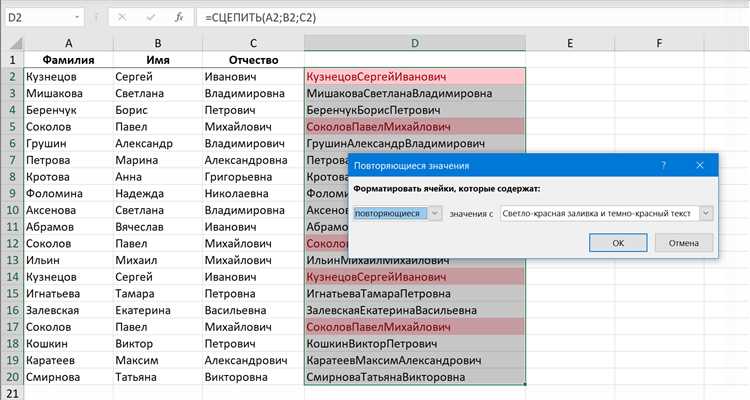The height and width of the screenshot is (400, 750).
Task: Click the cell БеренчукБорисПетрович
Action: click(x=415, y=110)
